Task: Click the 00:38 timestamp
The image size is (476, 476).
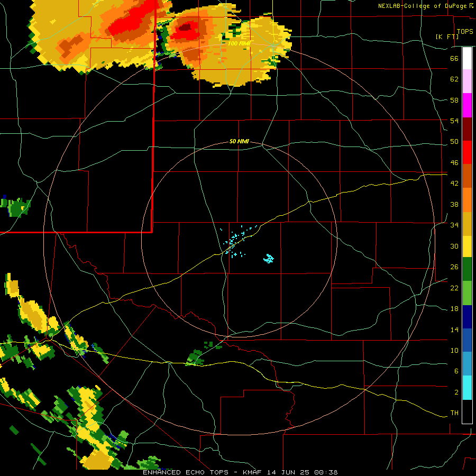Action: coord(326,472)
